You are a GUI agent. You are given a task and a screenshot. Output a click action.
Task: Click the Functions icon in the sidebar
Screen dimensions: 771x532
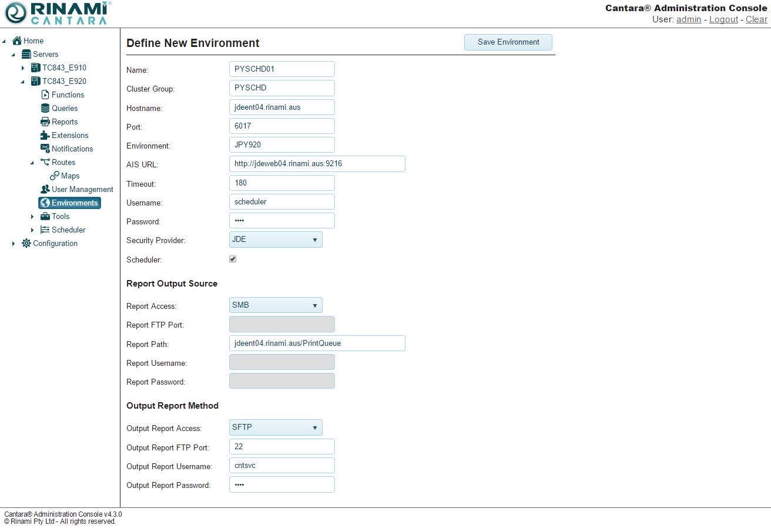click(45, 95)
